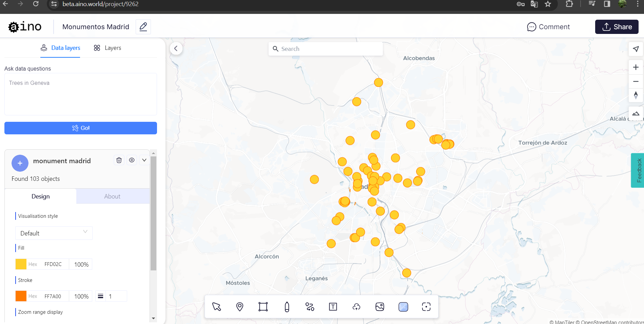Collapse the left sidebar panel
The image size is (644, 324).
[x=176, y=49]
